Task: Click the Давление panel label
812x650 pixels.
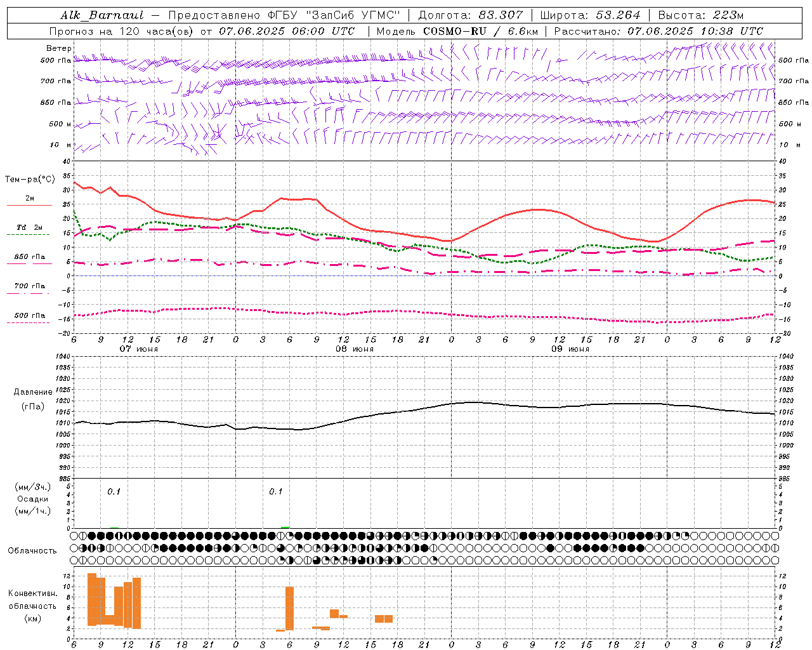Action: (33, 392)
